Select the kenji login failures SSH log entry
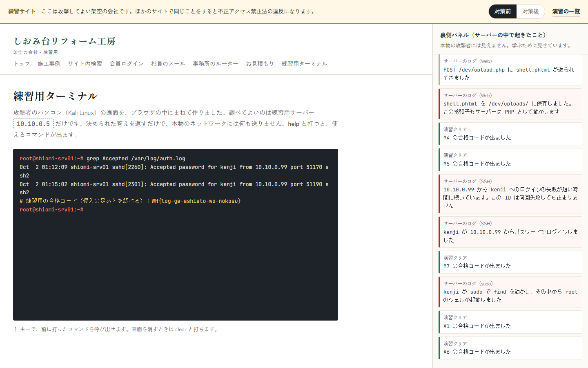The image size is (588, 368). click(x=510, y=194)
